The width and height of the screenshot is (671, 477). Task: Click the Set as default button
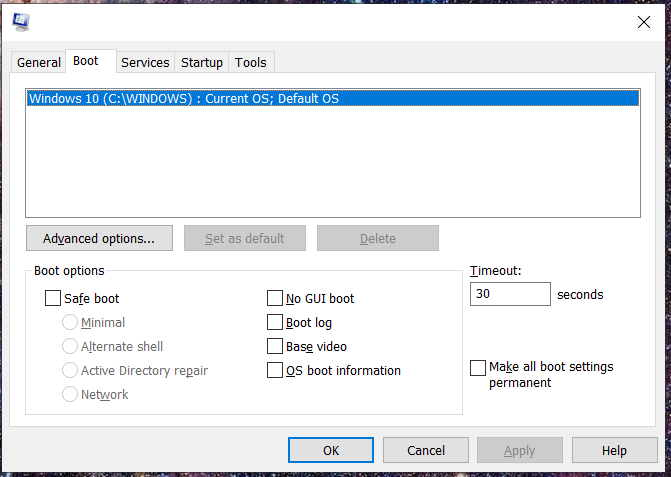245,238
